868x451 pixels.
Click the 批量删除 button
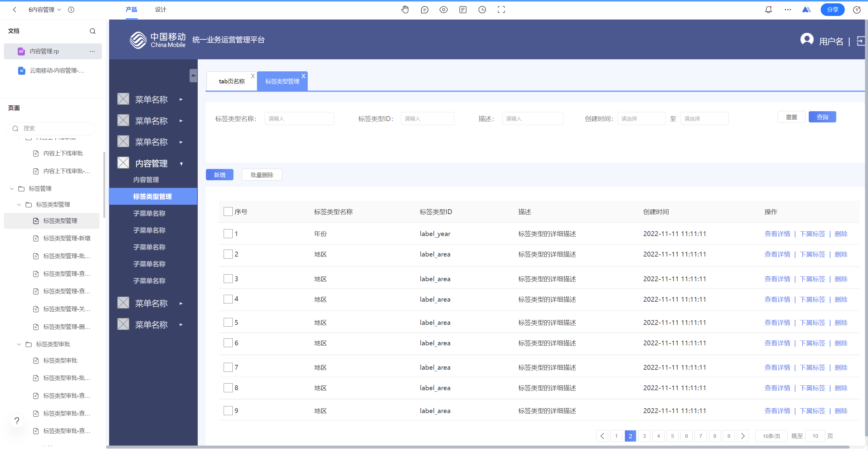[262, 175]
